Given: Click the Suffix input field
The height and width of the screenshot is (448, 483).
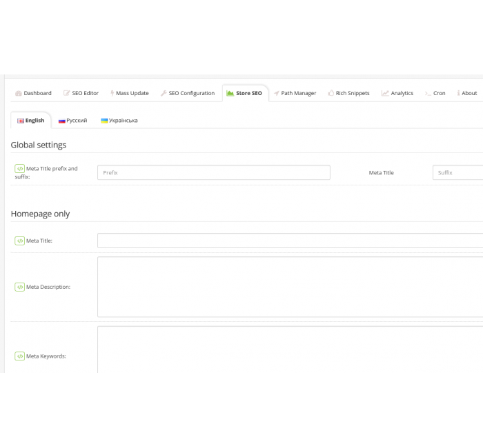Looking at the screenshot, I should coord(457,172).
